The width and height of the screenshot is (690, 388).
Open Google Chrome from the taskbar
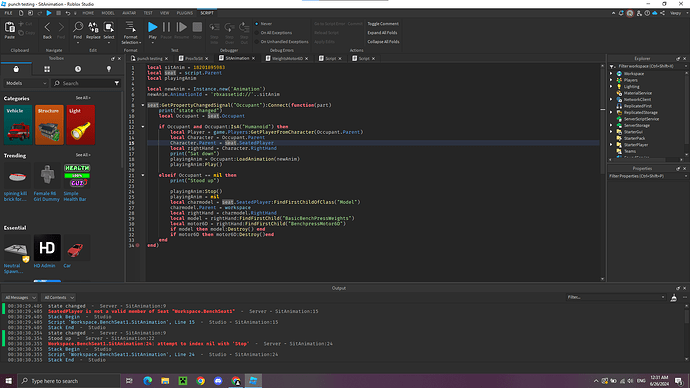201,381
